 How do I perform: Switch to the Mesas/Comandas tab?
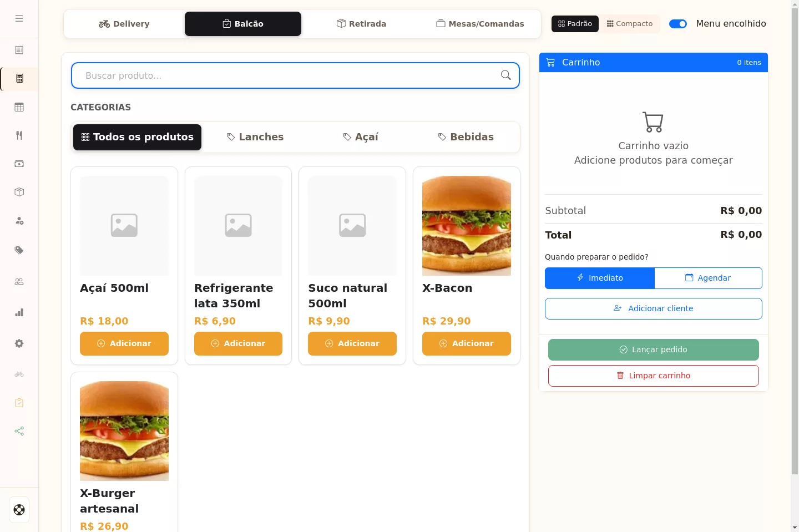[480, 24]
